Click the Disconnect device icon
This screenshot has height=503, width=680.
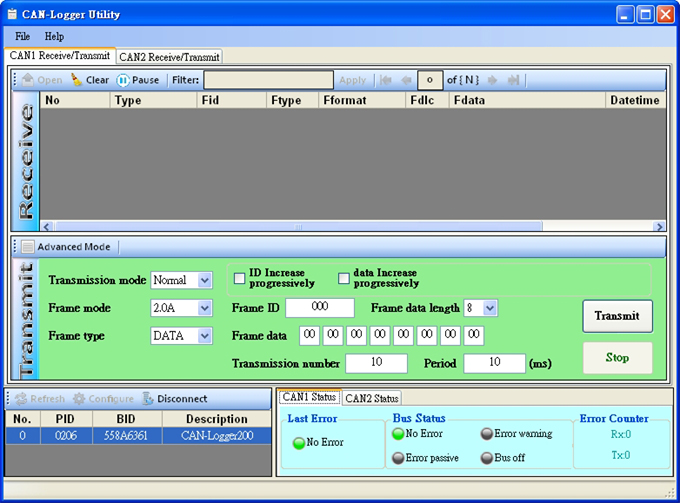pyautogui.click(x=149, y=398)
